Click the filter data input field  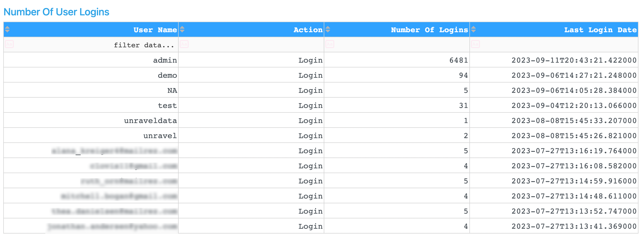tap(143, 45)
